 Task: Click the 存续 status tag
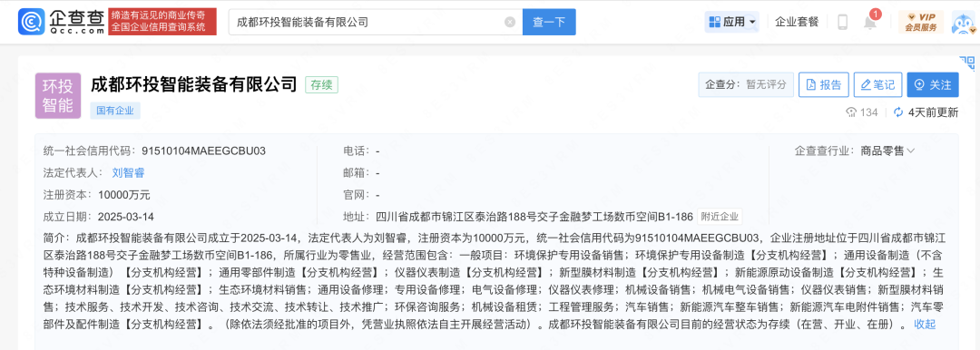(x=321, y=84)
